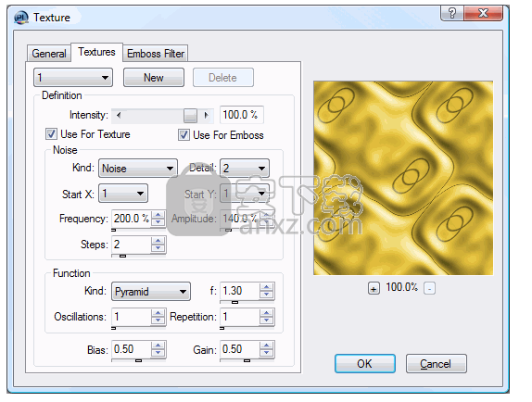Open the Emboss Filter tab
This screenshot has height=402, width=532.
click(x=156, y=54)
